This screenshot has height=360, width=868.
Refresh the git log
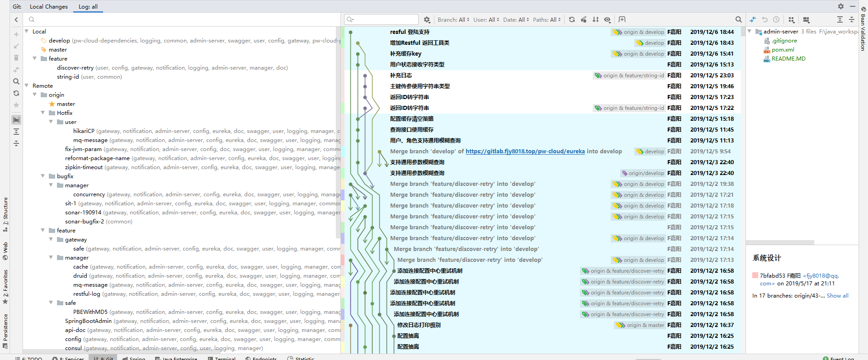572,19
